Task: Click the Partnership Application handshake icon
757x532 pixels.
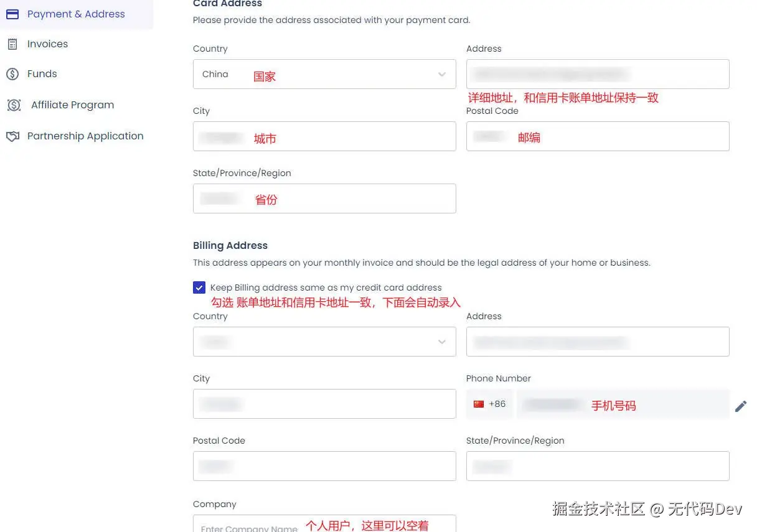Action: [x=13, y=136]
